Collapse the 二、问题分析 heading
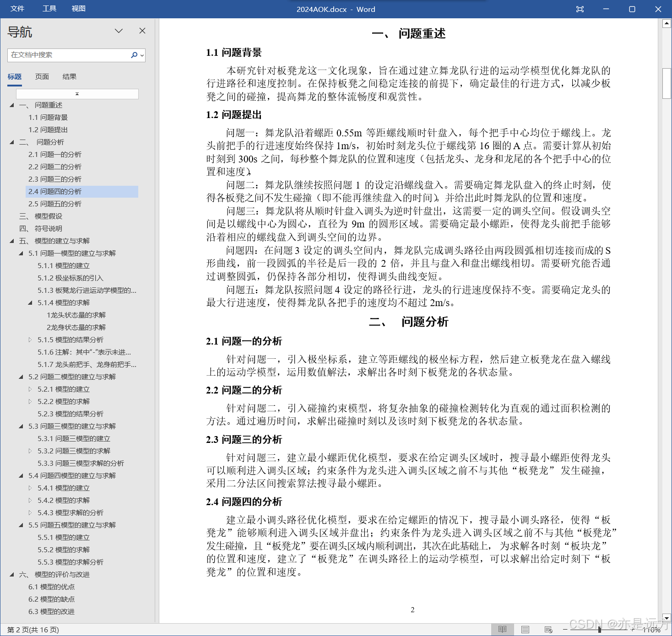 (x=12, y=142)
